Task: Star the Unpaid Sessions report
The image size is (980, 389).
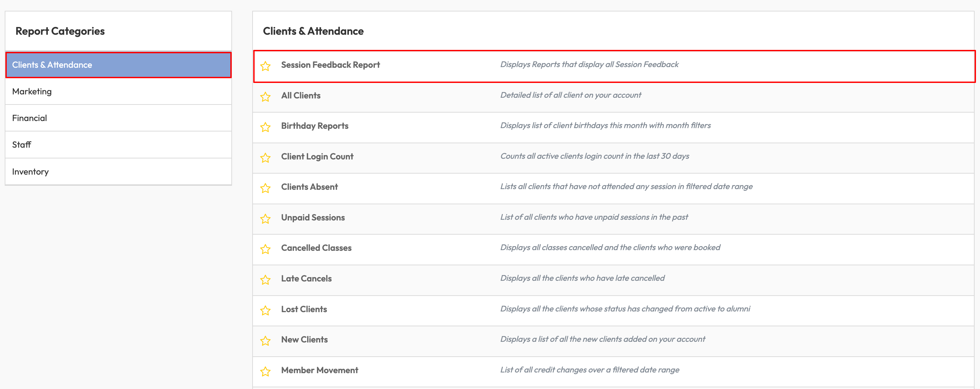Action: [265, 218]
